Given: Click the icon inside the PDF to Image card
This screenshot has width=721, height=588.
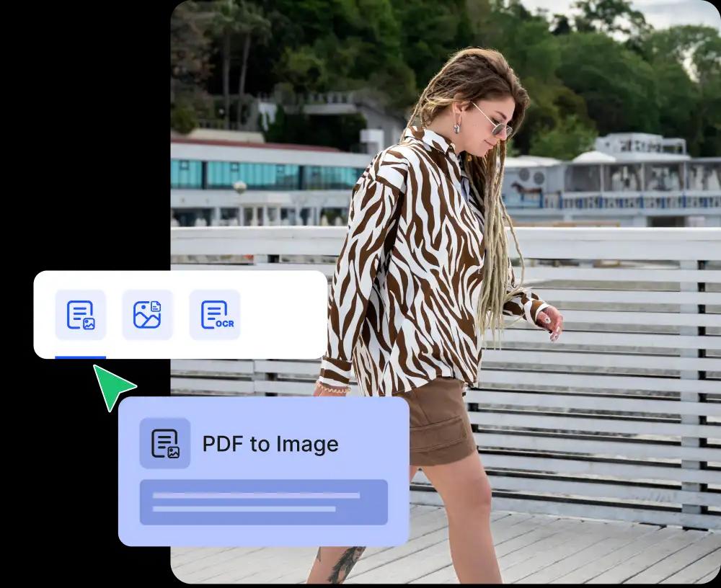Looking at the screenshot, I should pyautogui.click(x=164, y=443).
